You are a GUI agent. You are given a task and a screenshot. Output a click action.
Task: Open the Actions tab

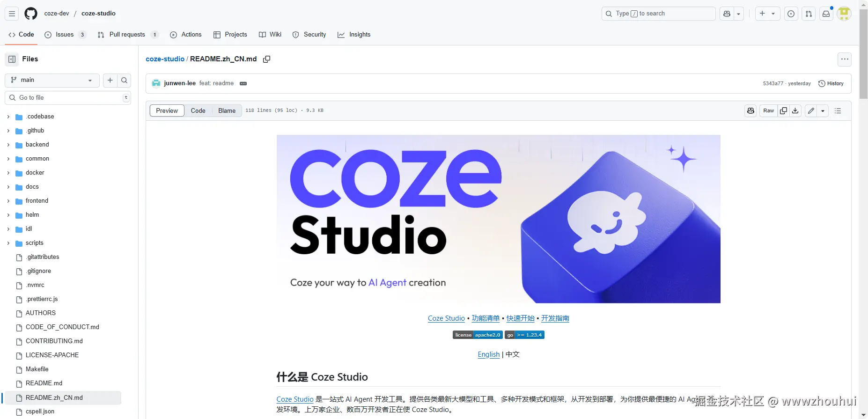point(185,35)
